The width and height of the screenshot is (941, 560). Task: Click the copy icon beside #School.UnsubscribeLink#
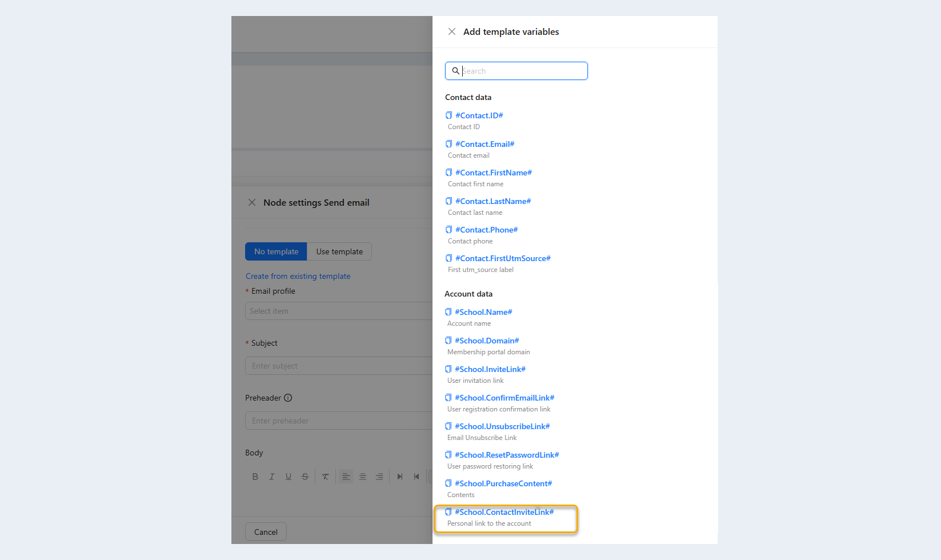tap(448, 426)
